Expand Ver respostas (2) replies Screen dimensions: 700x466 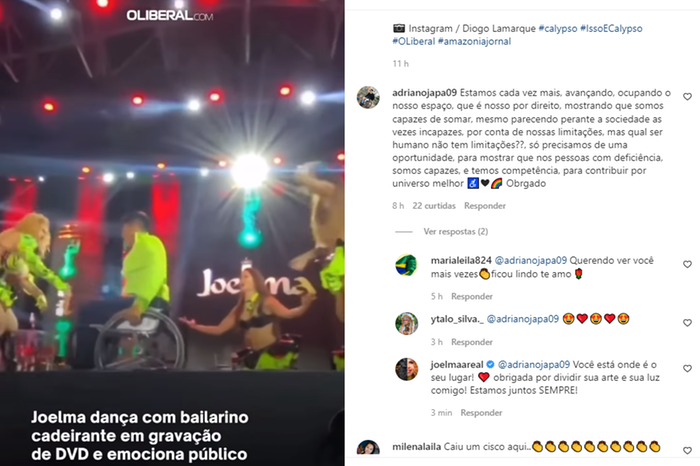tap(455, 232)
